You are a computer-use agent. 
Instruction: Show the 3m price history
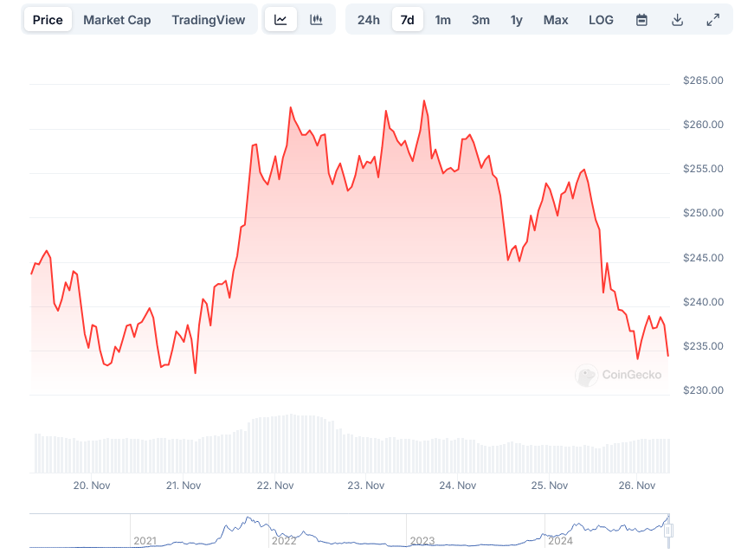pyautogui.click(x=480, y=20)
